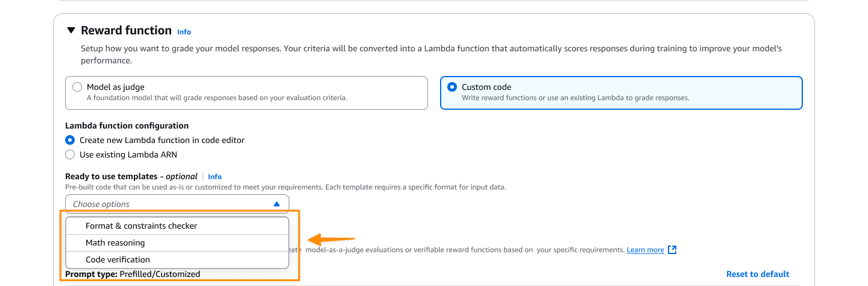This screenshot has height=286, width=868.
Task: Click the external link icon after Learn more
Action: tap(673, 250)
